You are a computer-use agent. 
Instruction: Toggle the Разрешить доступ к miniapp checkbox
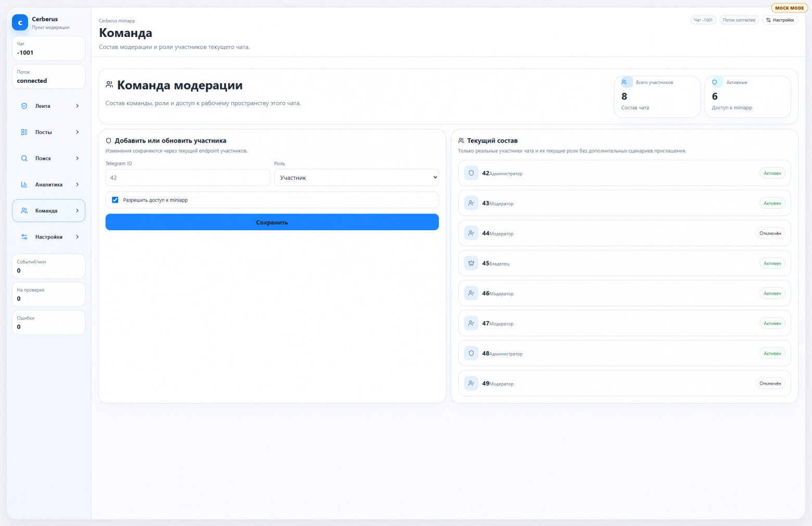coord(115,200)
